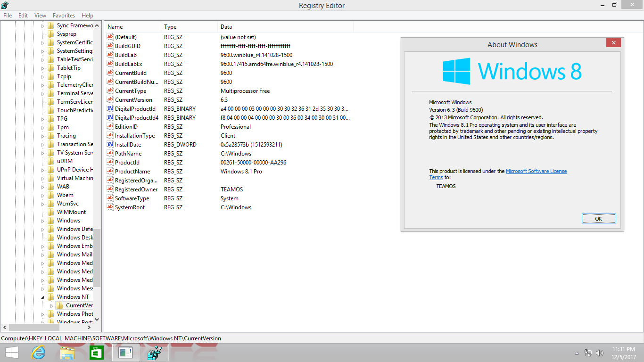
Task: Click the Sysprep folder icon
Action: point(50,34)
